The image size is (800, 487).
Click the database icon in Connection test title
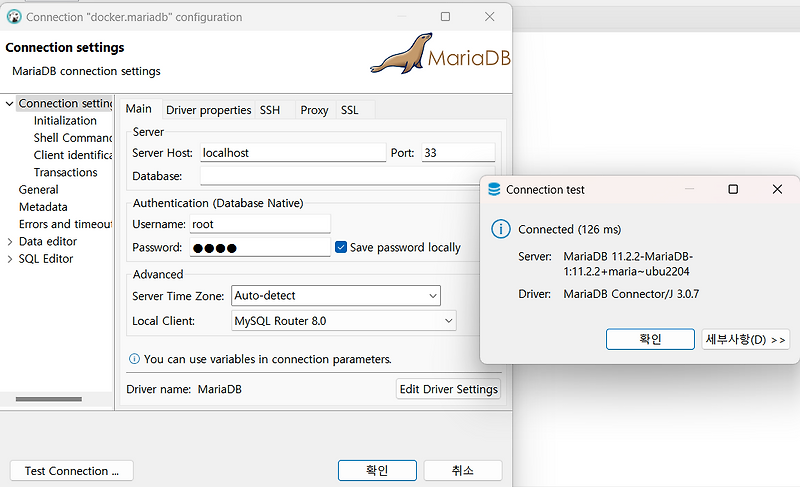[x=494, y=189]
